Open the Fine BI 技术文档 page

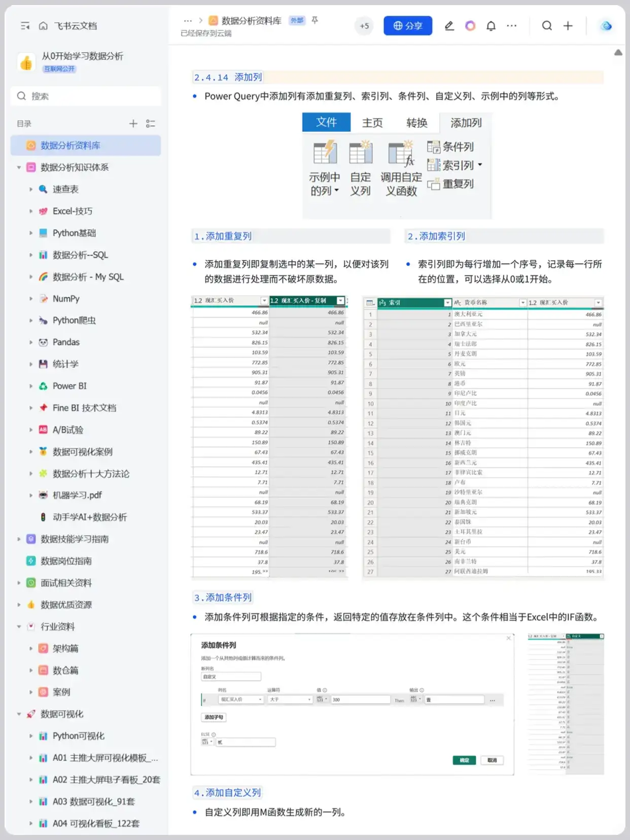(x=84, y=408)
